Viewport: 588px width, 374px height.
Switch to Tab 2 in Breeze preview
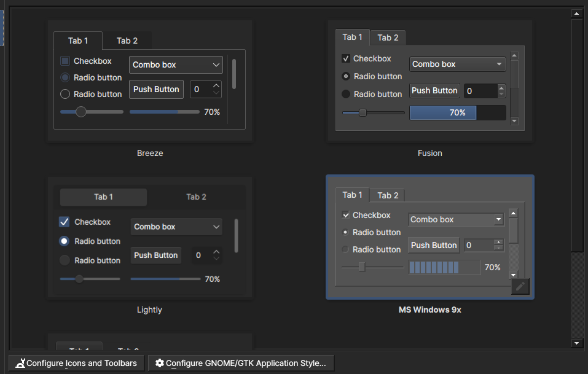(x=127, y=41)
